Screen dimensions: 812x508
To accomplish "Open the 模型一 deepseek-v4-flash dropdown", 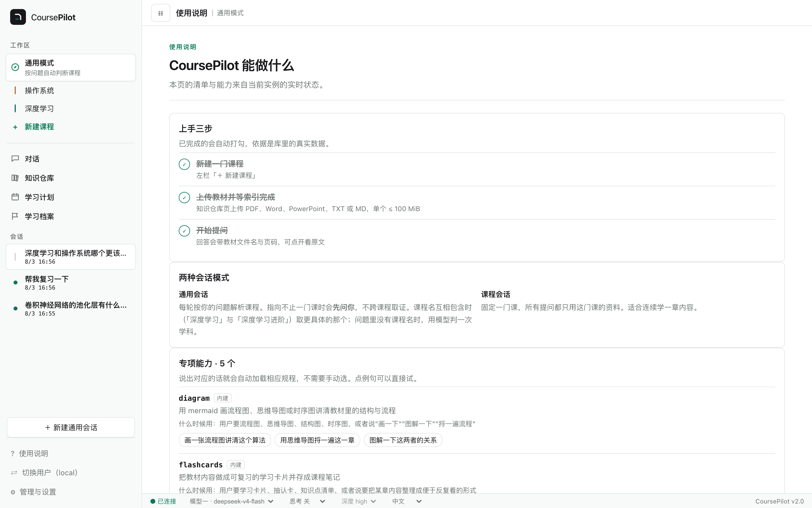I will click(231, 501).
